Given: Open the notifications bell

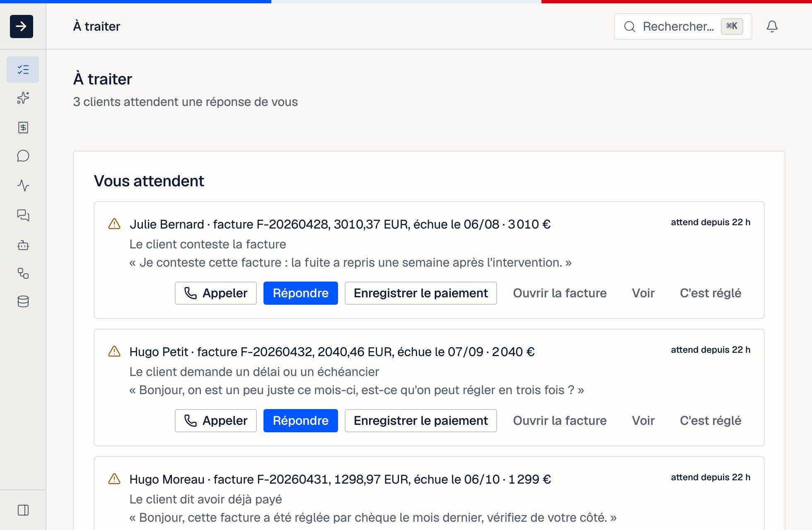Looking at the screenshot, I should coord(772,26).
